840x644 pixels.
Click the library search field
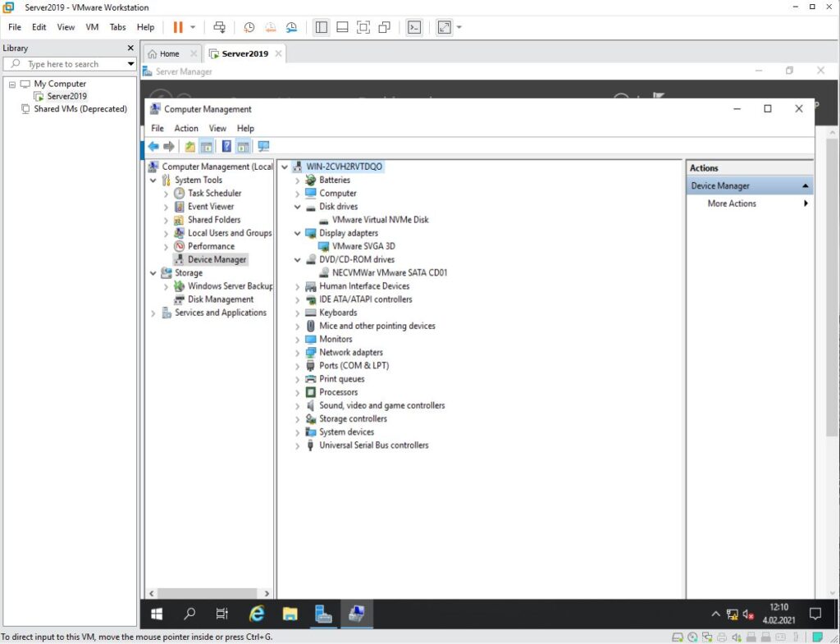point(64,64)
